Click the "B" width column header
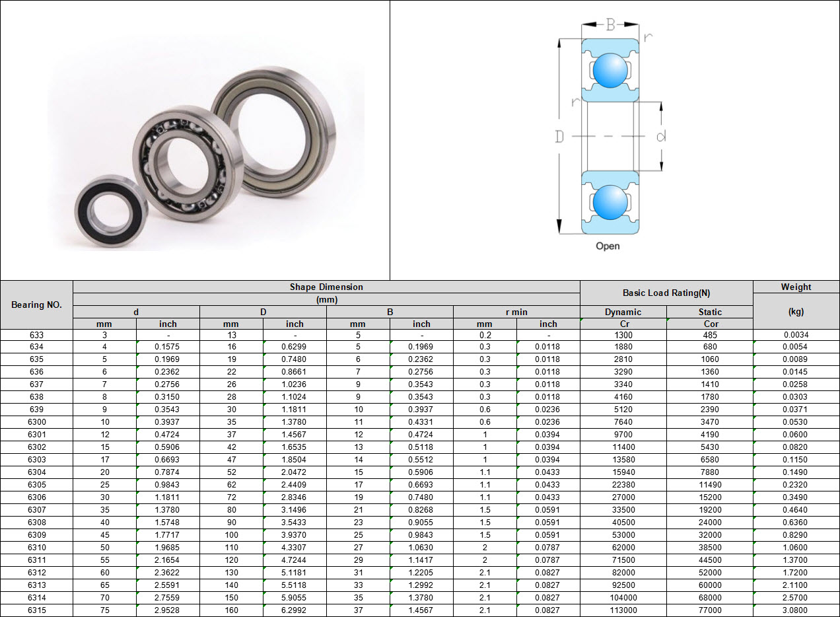 click(x=390, y=312)
